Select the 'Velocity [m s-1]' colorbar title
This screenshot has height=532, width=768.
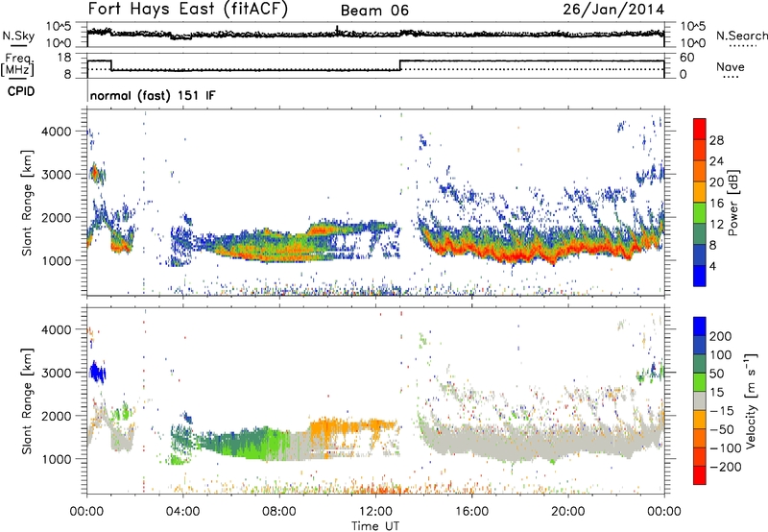pyautogui.click(x=751, y=400)
